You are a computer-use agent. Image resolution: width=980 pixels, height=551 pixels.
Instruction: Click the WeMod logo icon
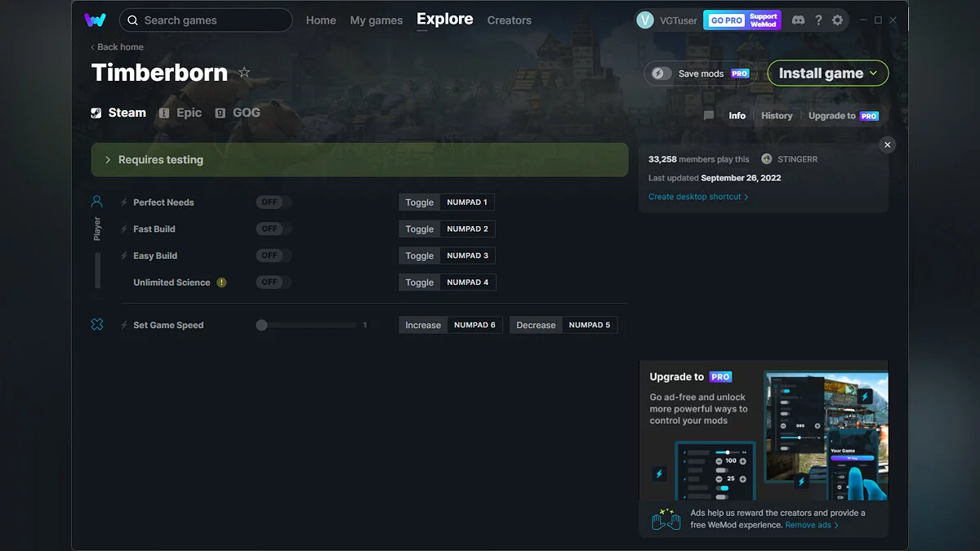point(95,20)
